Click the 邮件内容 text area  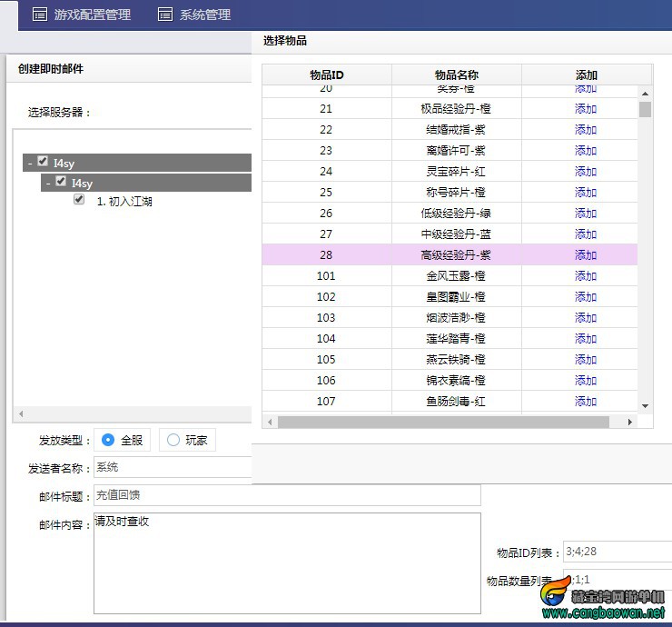click(x=287, y=563)
